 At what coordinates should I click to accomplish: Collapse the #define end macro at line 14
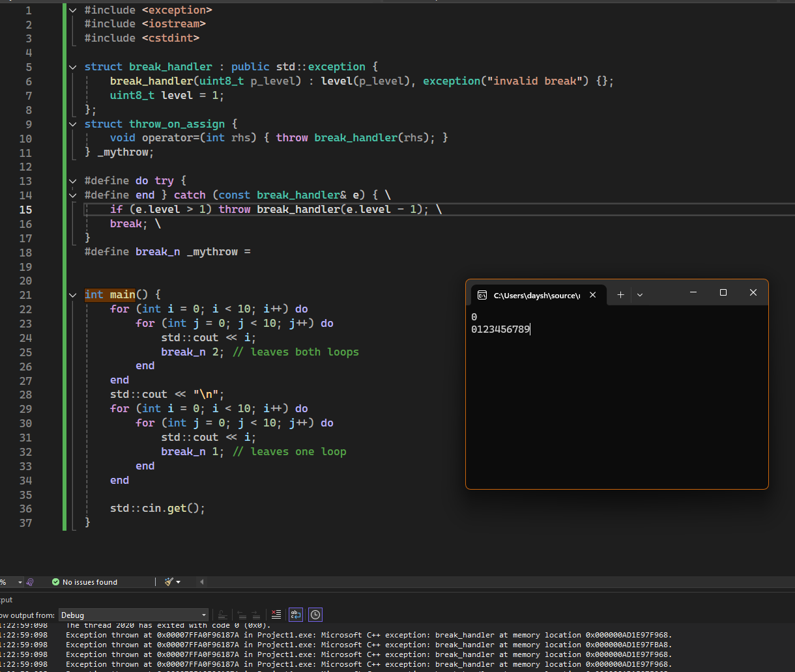[72, 195]
